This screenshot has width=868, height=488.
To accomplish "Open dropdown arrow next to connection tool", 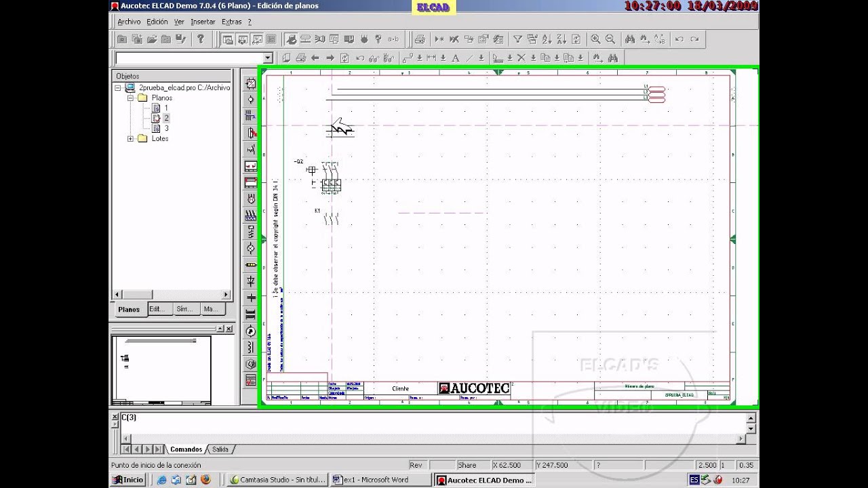I will pyautogui.click(x=420, y=58).
